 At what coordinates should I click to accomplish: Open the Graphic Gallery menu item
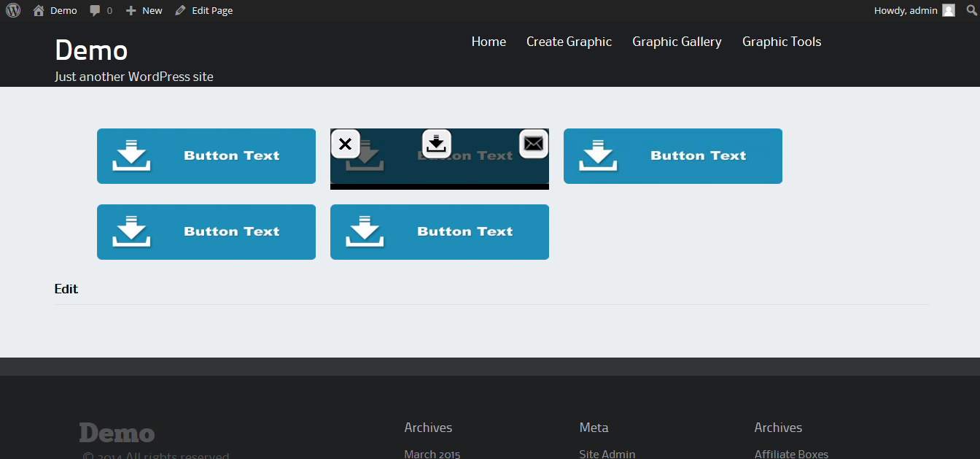(677, 42)
